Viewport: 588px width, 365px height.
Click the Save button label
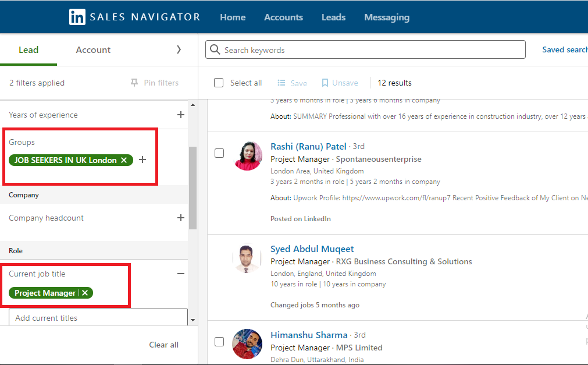(299, 83)
